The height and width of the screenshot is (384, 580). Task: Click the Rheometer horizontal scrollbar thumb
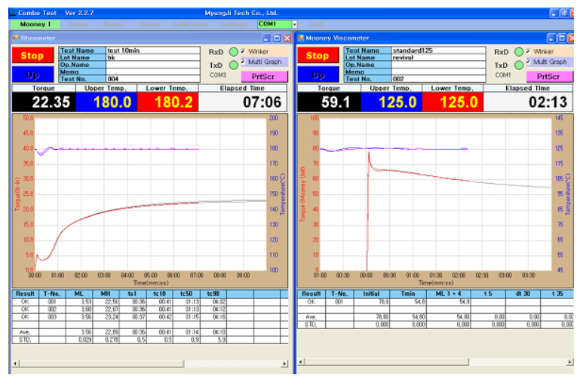(x=102, y=364)
